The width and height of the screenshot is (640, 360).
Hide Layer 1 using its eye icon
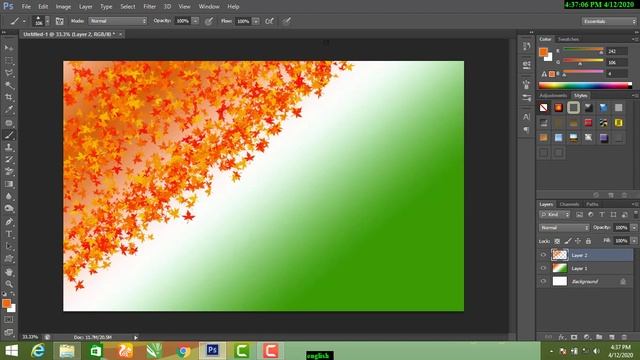tap(543, 268)
